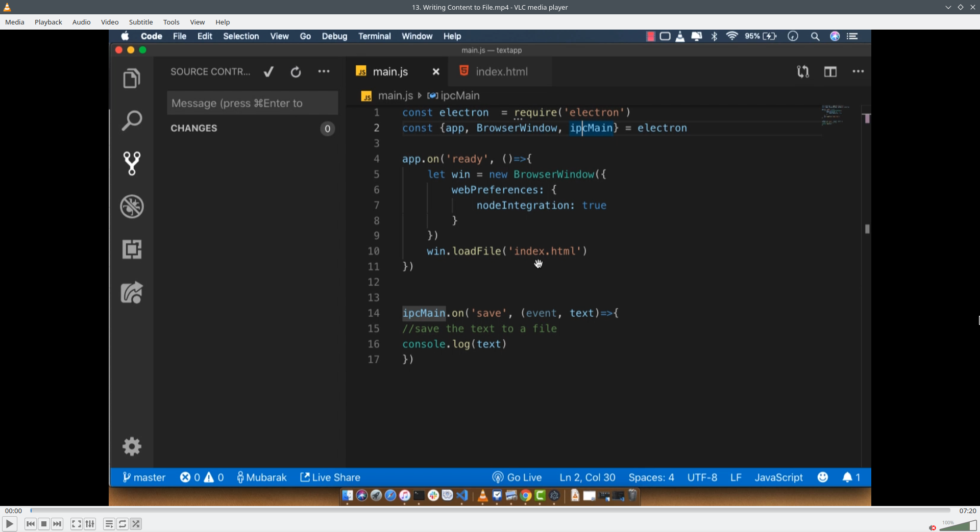Click the commit message input field
This screenshot has width=980, height=532.
(252, 103)
